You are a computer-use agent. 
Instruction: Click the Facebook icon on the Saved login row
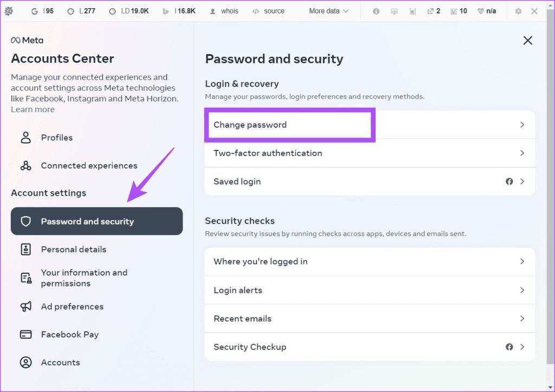pos(509,181)
